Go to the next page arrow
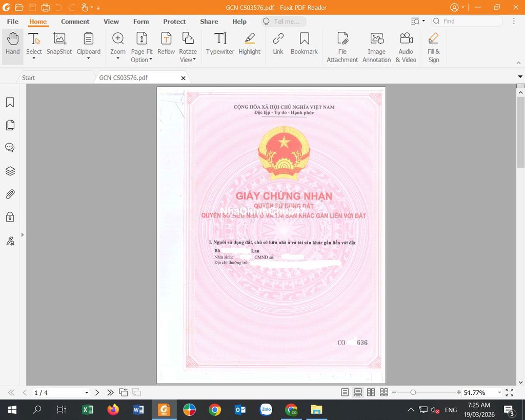 97,392
